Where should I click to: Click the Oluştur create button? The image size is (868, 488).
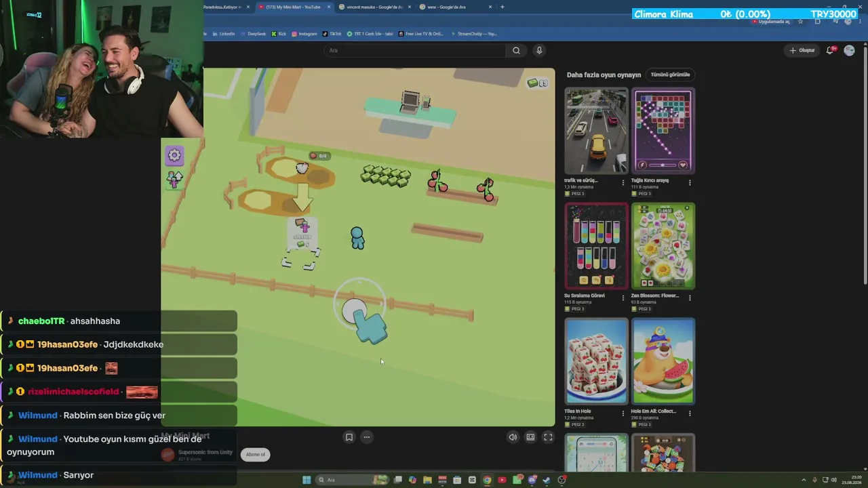tap(802, 50)
